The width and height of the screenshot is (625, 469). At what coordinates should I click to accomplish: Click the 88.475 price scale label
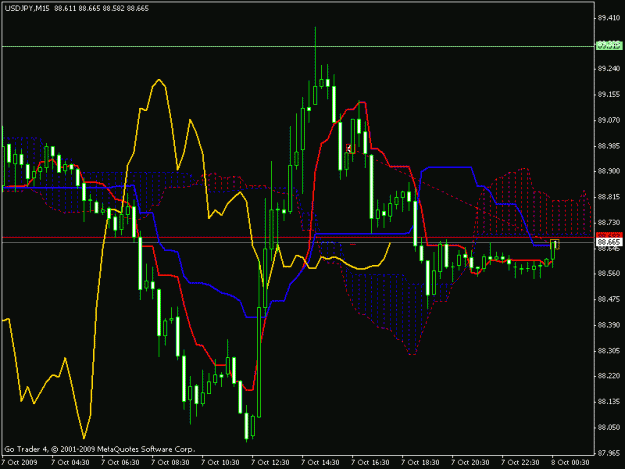tap(609, 299)
